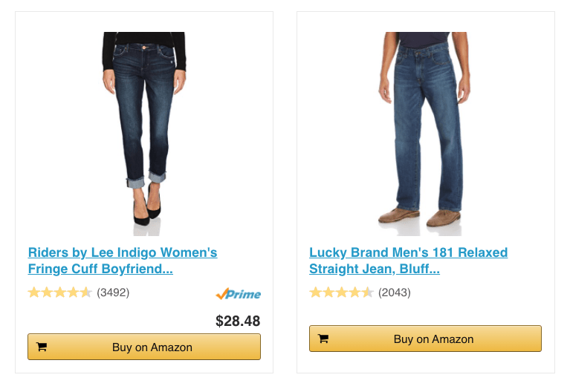This screenshot has width=570, height=392.
Task: Open the (3492) reviews count
Action: coord(113,293)
